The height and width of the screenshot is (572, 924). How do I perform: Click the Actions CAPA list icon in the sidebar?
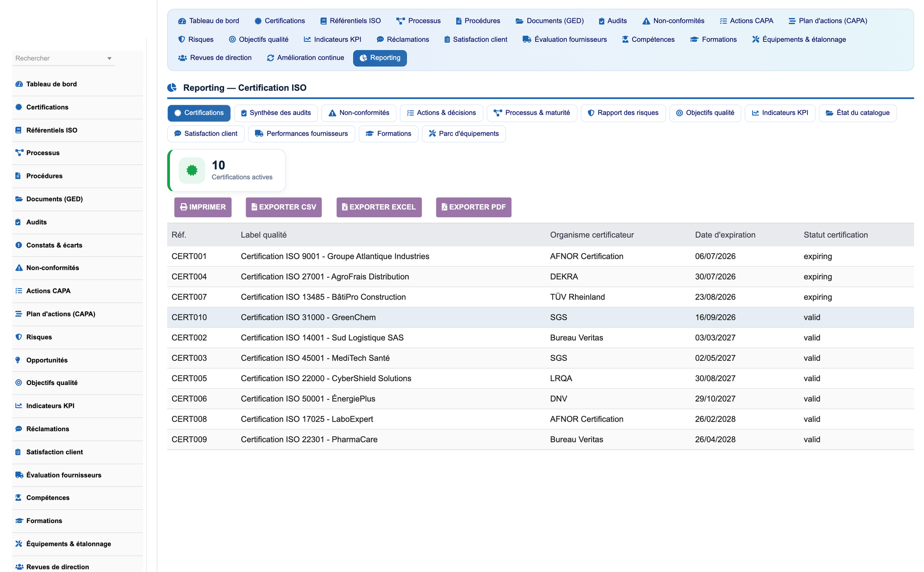pyautogui.click(x=19, y=291)
